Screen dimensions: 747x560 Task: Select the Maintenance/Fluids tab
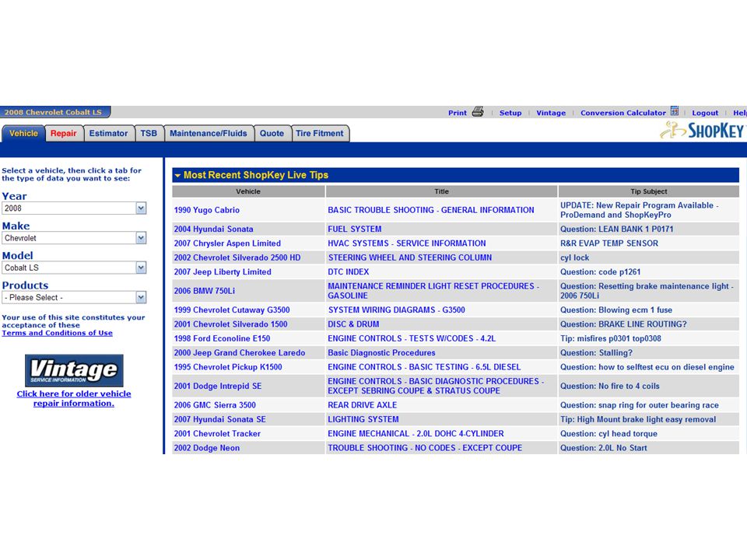(209, 133)
